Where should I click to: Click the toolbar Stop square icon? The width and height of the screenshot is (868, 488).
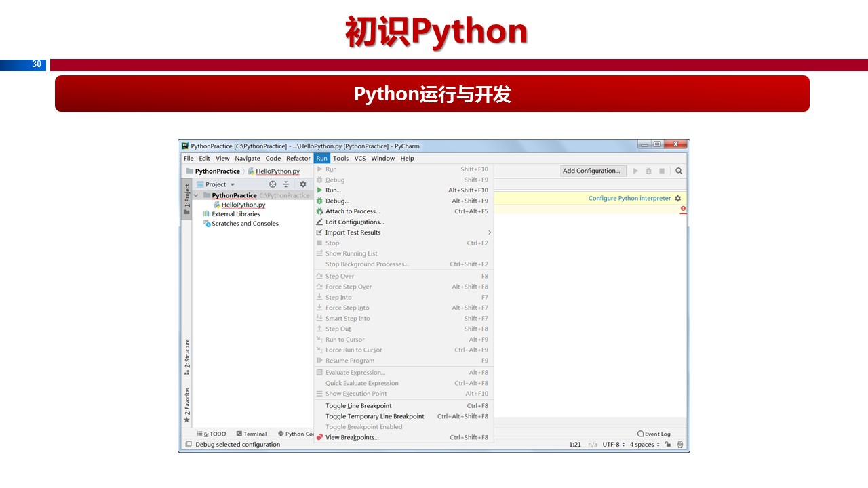(662, 171)
